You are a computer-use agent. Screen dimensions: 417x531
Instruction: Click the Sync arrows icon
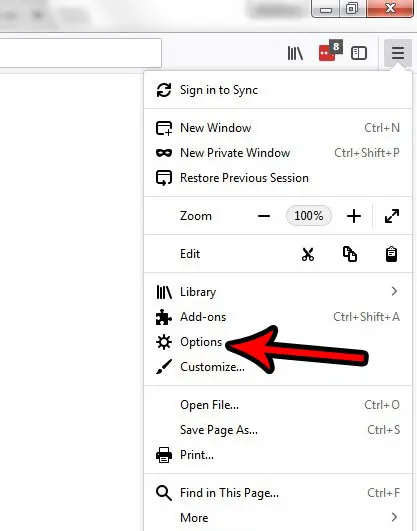click(x=164, y=90)
